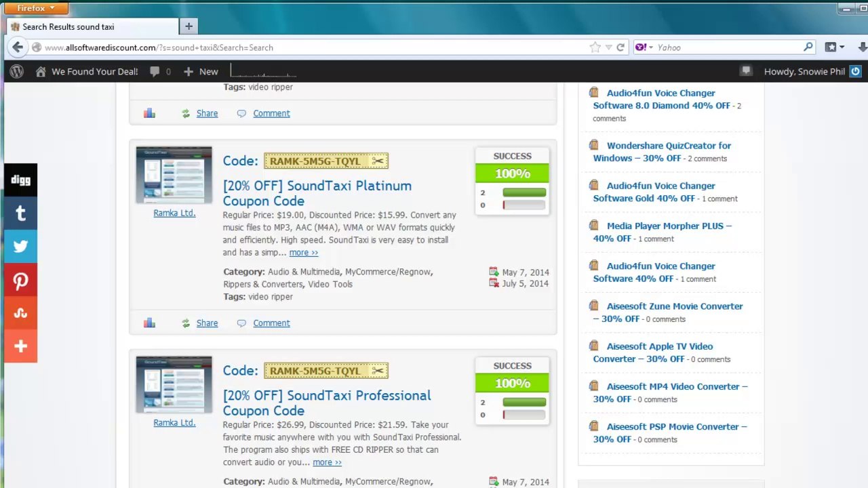Open SoundTaxi Platinum product thumbnail
This screenshot has height=488, width=868.
tap(174, 175)
